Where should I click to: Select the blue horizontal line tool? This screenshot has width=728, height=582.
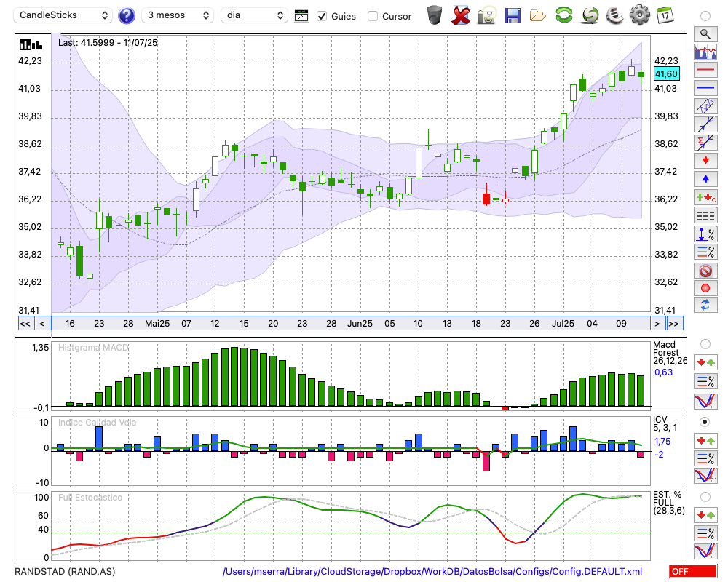[x=705, y=88]
